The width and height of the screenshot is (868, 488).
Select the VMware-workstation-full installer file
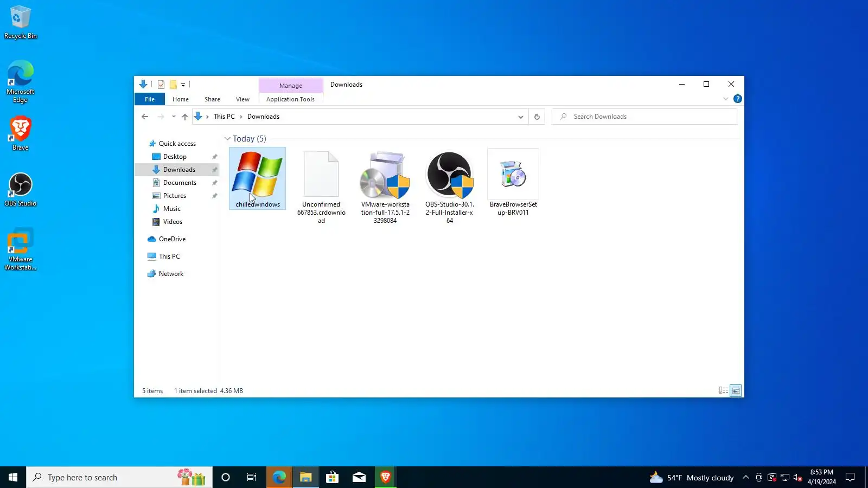[x=385, y=187]
